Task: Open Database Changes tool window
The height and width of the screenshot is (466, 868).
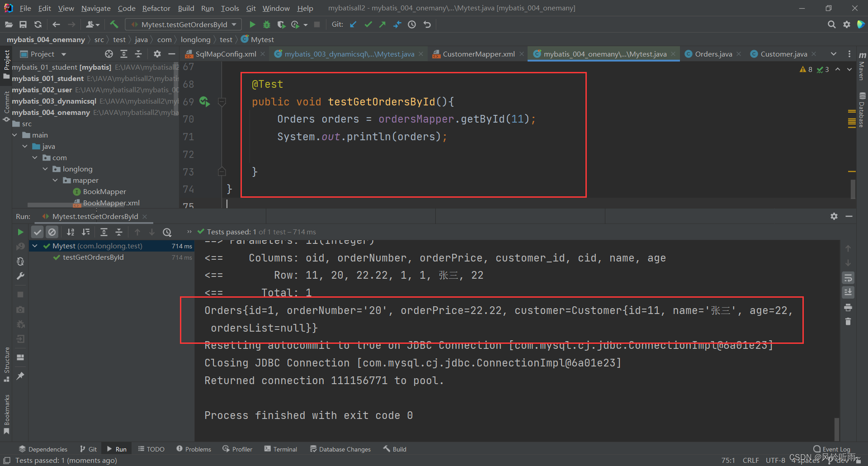Action: (x=340, y=449)
